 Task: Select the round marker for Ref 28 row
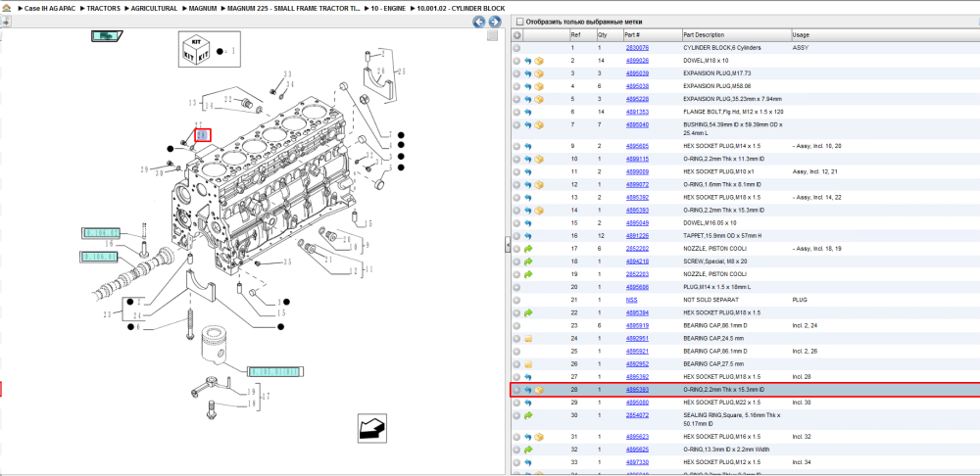[x=516, y=390]
